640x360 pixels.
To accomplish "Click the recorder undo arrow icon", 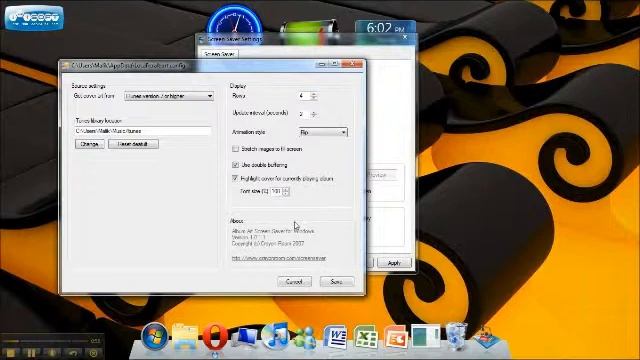I will pyautogui.click(x=73, y=353).
